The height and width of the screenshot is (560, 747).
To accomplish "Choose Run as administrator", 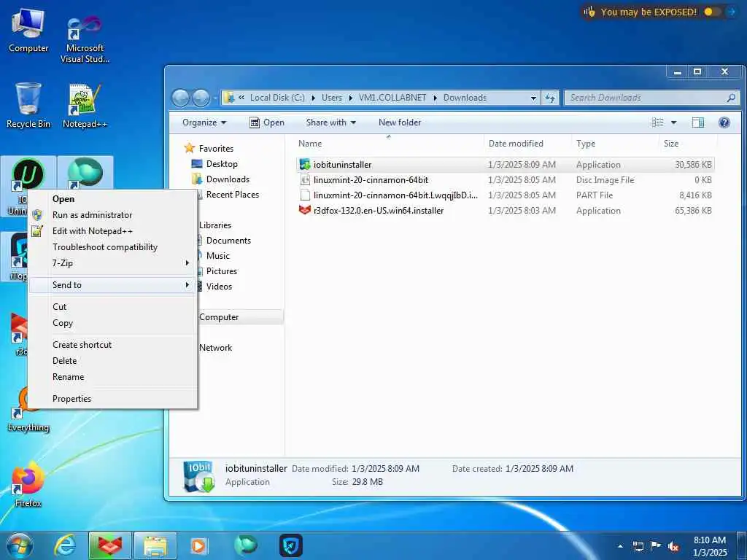I will point(112,215).
